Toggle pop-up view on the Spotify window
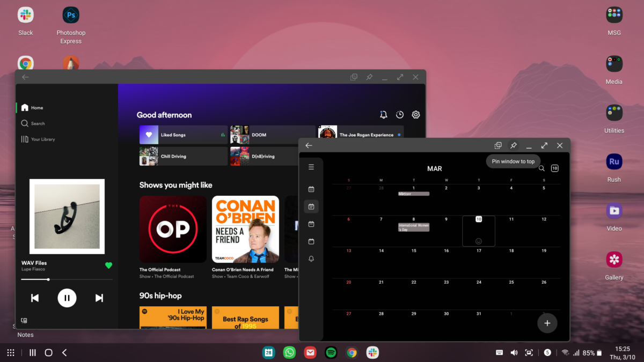This screenshot has width=644, height=362. click(x=354, y=77)
